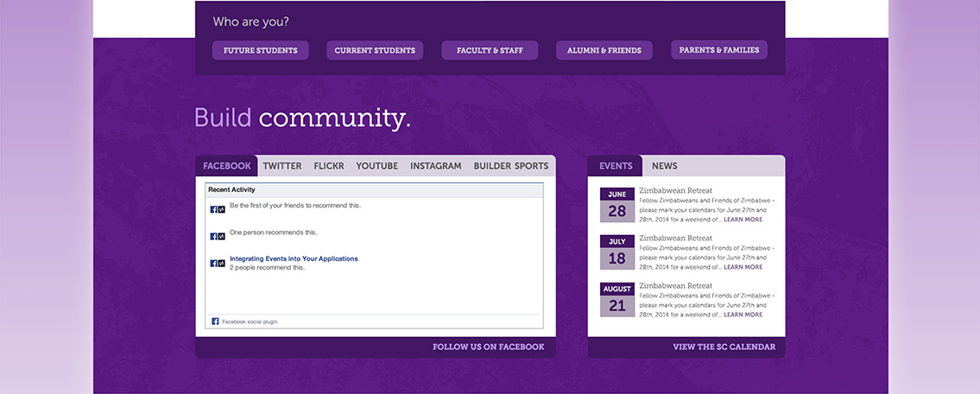Open the June 28 Zimbabwean Retreat title
Screen dimensions: 980x394
pyautogui.click(x=675, y=190)
